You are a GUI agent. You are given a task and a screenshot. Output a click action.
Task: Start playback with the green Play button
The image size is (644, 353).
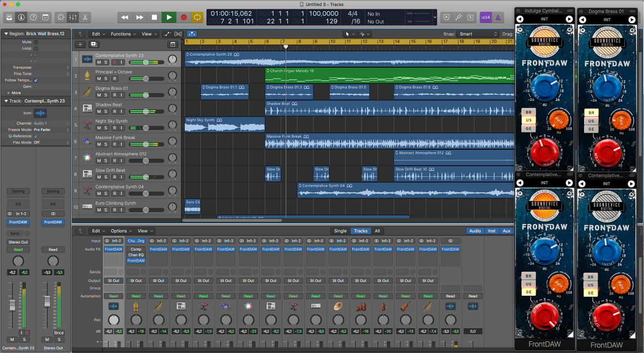pyautogui.click(x=169, y=17)
